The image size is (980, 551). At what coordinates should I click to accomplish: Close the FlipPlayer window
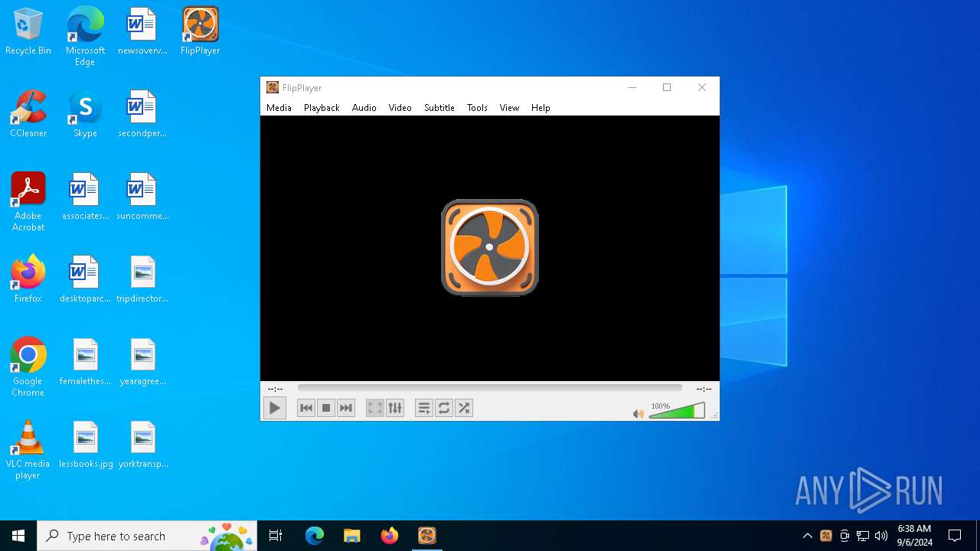pyautogui.click(x=702, y=88)
